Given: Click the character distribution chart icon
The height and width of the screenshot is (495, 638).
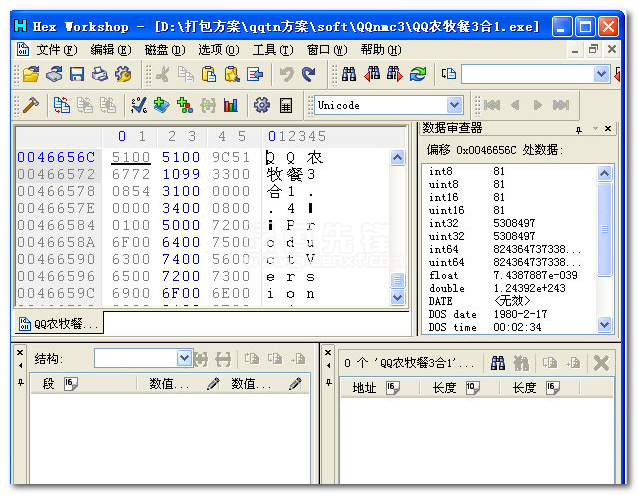Looking at the screenshot, I should coord(231,105).
